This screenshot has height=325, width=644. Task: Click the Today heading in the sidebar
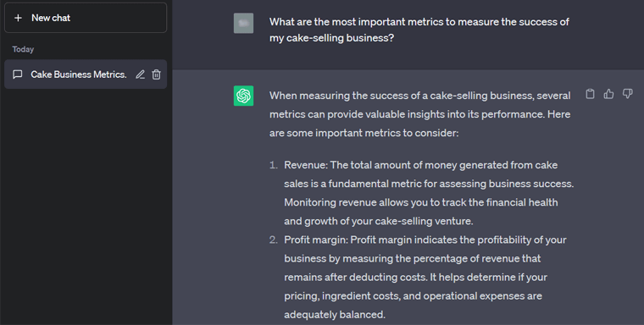coord(23,49)
